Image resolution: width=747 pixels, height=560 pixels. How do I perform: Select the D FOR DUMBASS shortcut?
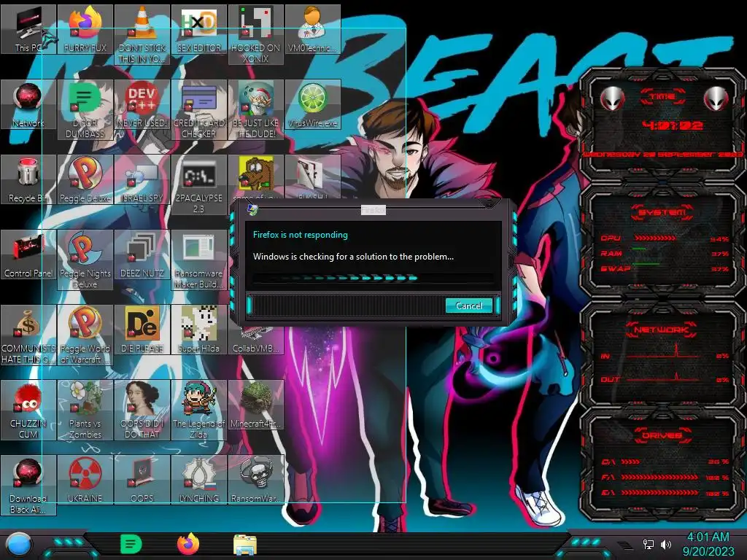pyautogui.click(x=85, y=109)
